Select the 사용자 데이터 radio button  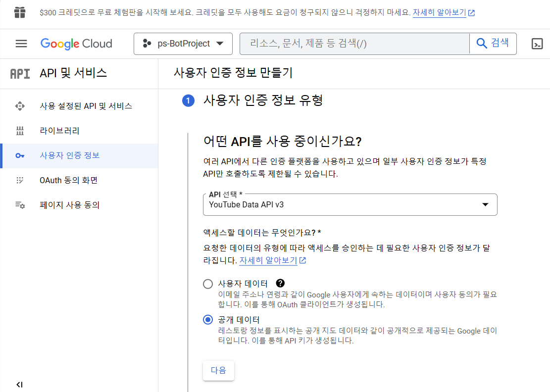208,284
